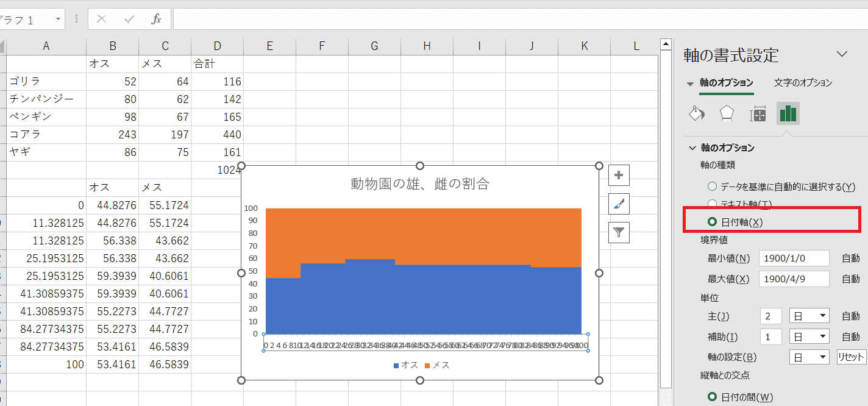The width and height of the screenshot is (868, 406).
Task: Select 日付の間(W) radio option
Action: (x=712, y=397)
